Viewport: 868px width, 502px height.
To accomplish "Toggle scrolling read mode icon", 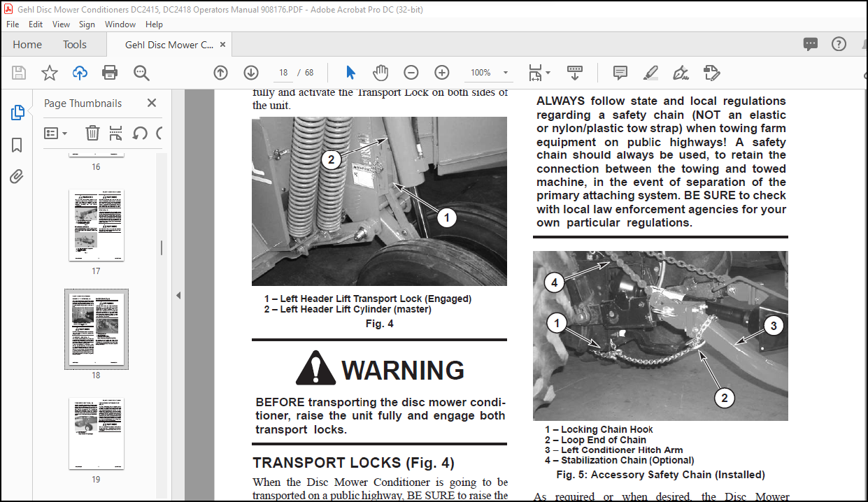I will point(575,73).
